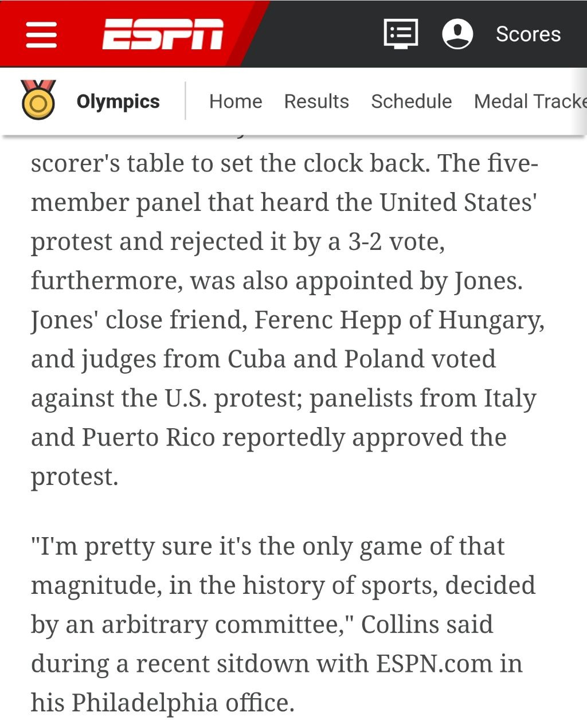The height and width of the screenshot is (728, 587).
Task: Open the Watch TV listings icon
Action: coord(400,34)
